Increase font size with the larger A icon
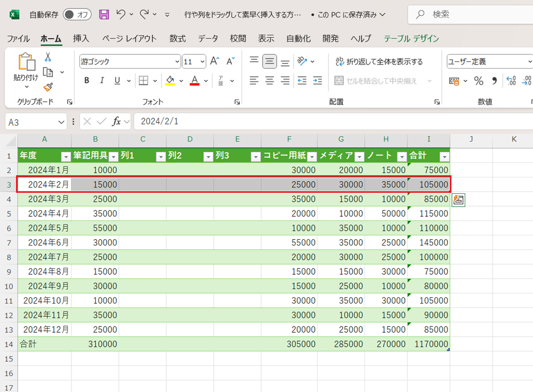The width and height of the screenshot is (533, 392). tap(215, 61)
